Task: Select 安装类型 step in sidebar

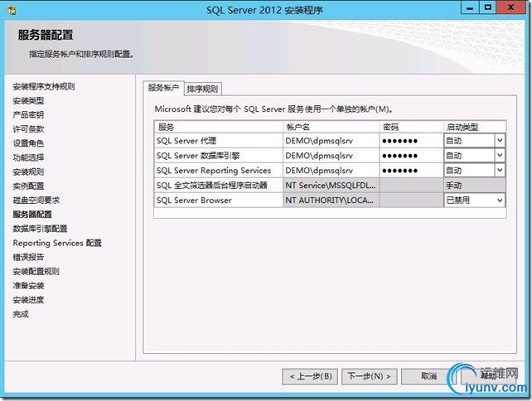Action: point(28,101)
